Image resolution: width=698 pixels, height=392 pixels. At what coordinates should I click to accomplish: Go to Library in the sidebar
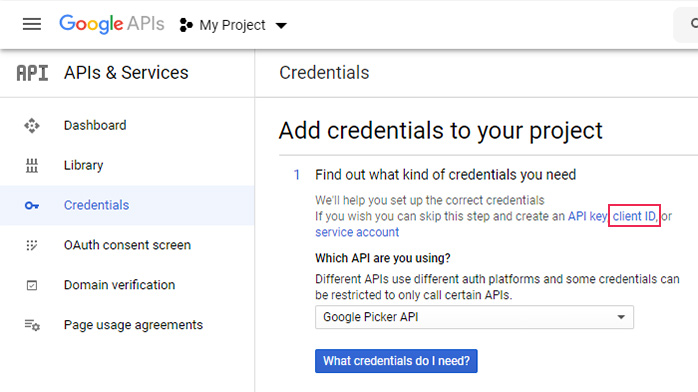[x=127, y=166]
